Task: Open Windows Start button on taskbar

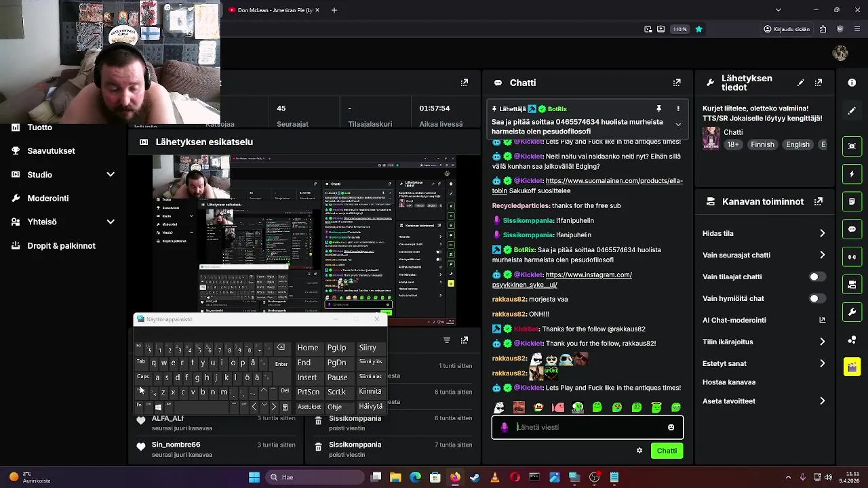Action: (x=254, y=477)
